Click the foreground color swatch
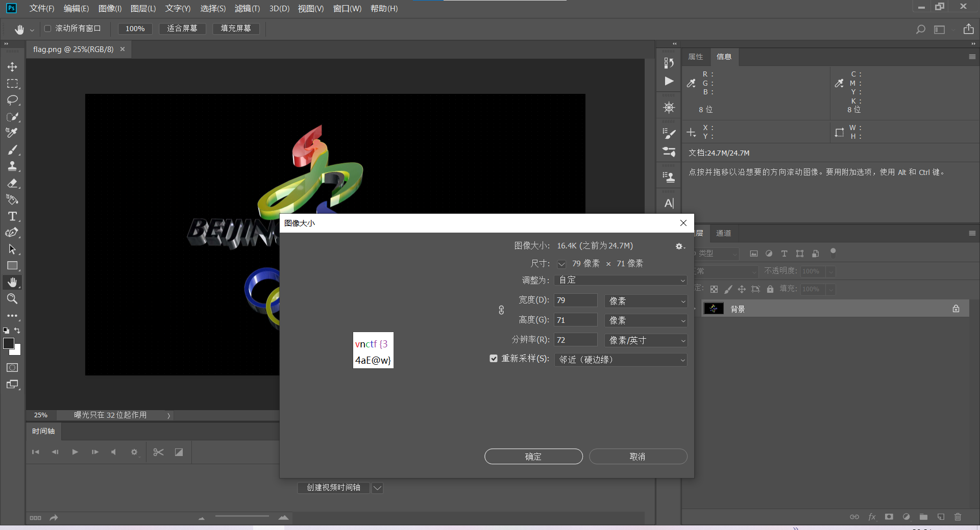This screenshot has height=530, width=980. tap(9, 344)
